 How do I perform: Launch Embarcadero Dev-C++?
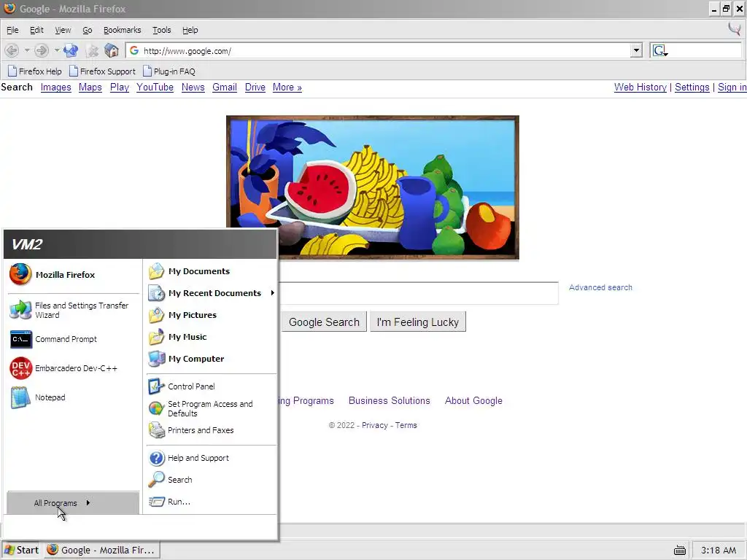[x=74, y=368]
